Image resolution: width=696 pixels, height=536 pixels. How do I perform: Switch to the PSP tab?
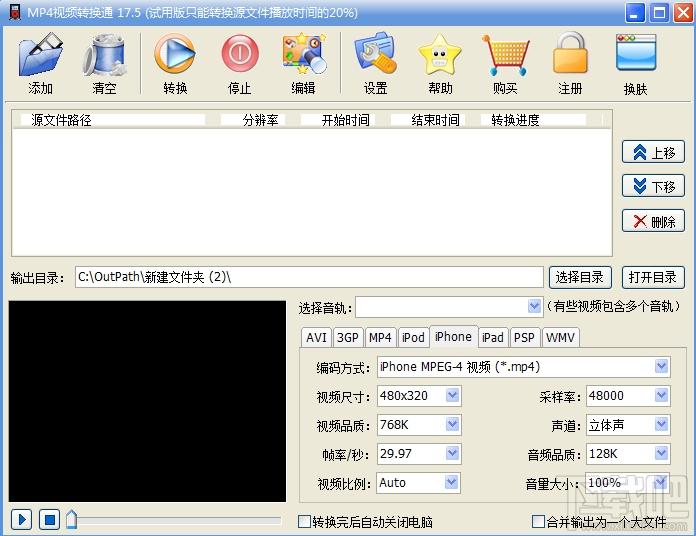[524, 338]
